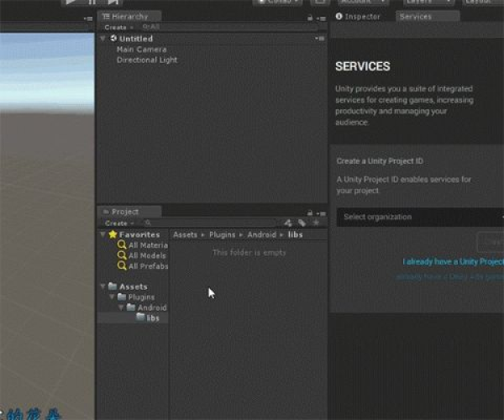Image resolution: width=504 pixels, height=420 pixels.
Task: Collapse the Assets folder arrow
Action: pyautogui.click(x=102, y=286)
